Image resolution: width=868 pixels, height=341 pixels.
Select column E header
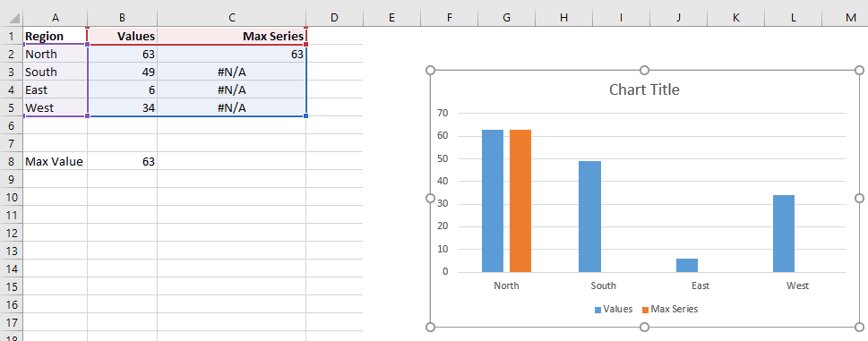pyautogui.click(x=391, y=18)
